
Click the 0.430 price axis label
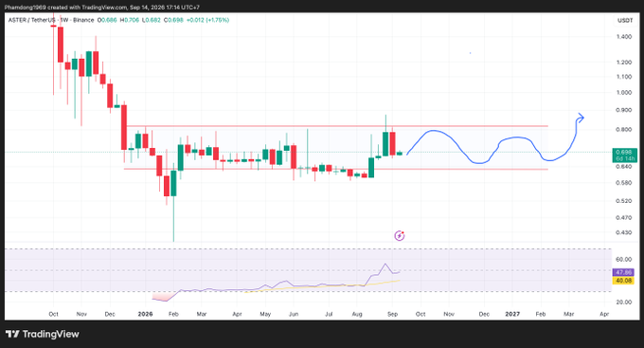pyautogui.click(x=624, y=232)
